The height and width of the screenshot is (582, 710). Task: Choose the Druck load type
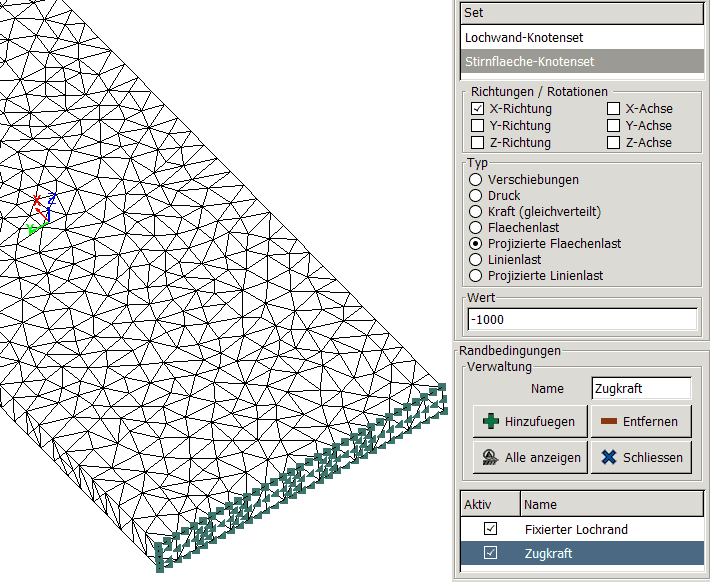pyautogui.click(x=476, y=196)
